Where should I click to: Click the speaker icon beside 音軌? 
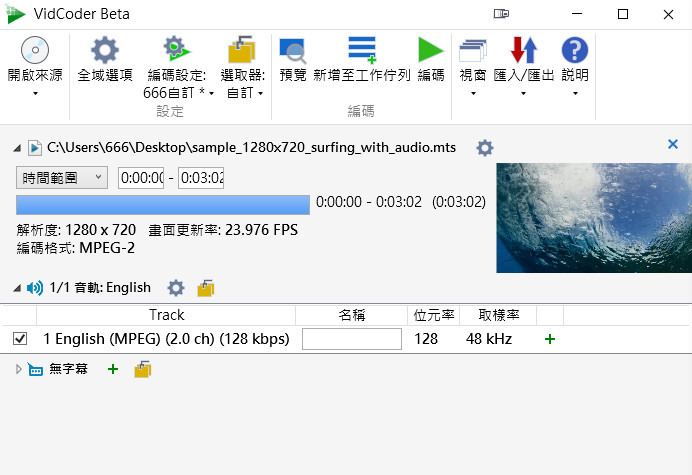[x=34, y=288]
